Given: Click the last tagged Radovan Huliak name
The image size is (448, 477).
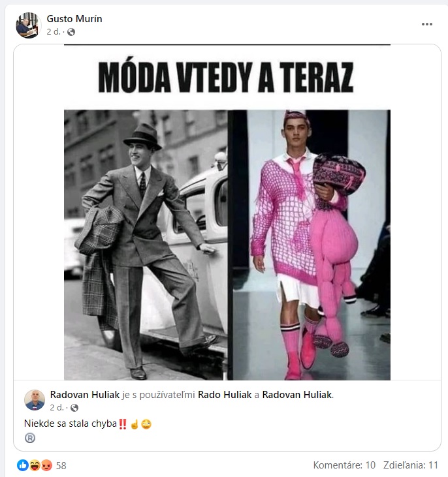Looking at the screenshot, I should 297,395.
